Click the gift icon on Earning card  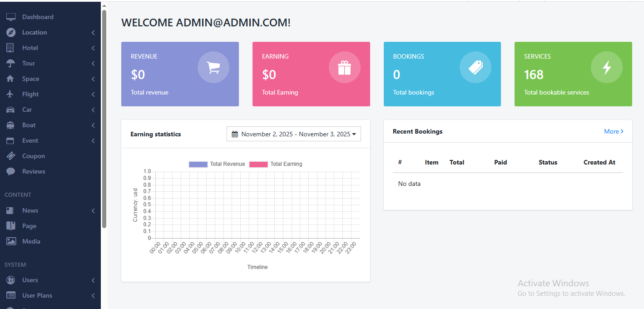[344, 67]
